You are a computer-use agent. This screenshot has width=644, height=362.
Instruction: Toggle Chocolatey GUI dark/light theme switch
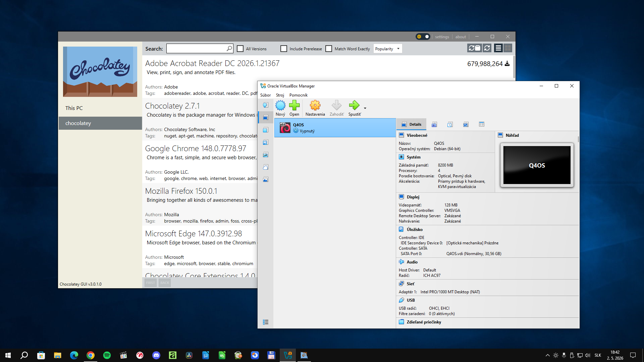tap(423, 37)
